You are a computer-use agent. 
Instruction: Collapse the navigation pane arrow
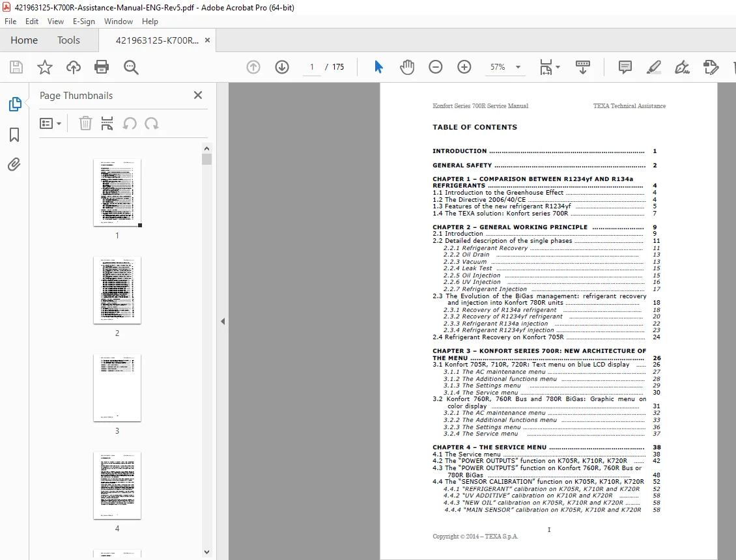point(223,322)
